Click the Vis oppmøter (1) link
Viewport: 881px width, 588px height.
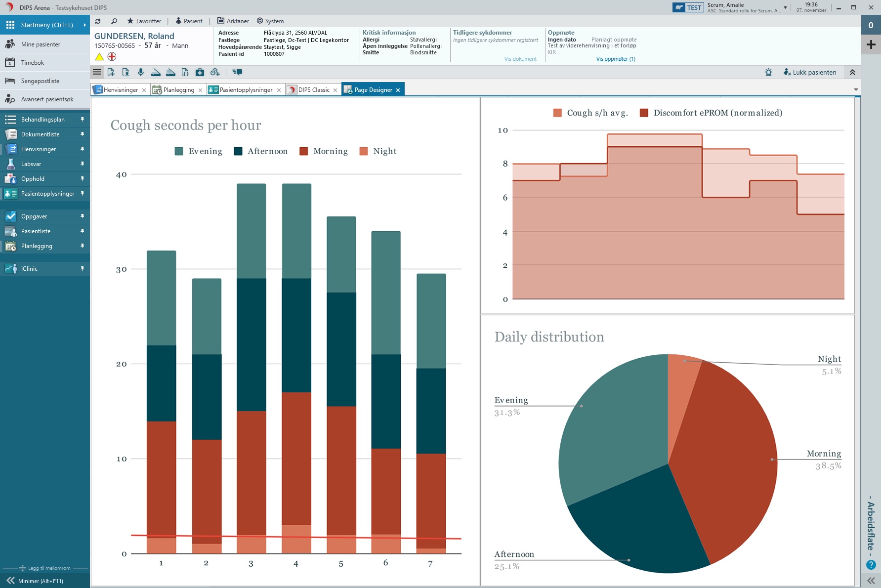[x=616, y=59]
